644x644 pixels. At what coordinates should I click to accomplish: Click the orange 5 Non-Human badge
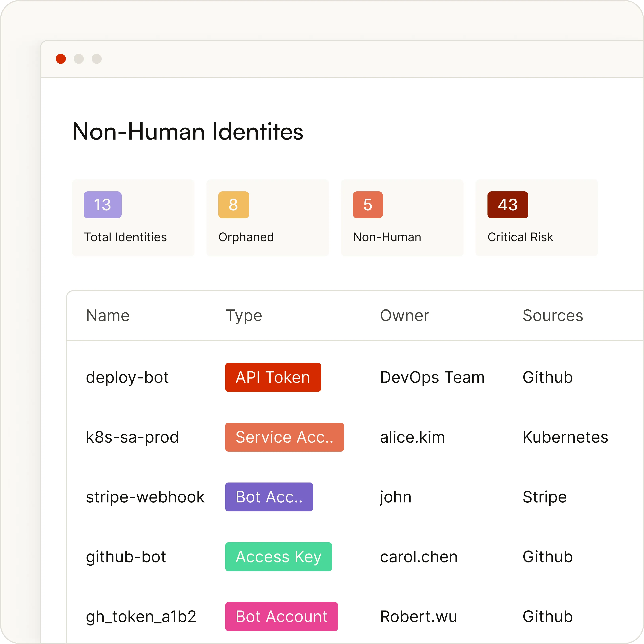click(367, 205)
